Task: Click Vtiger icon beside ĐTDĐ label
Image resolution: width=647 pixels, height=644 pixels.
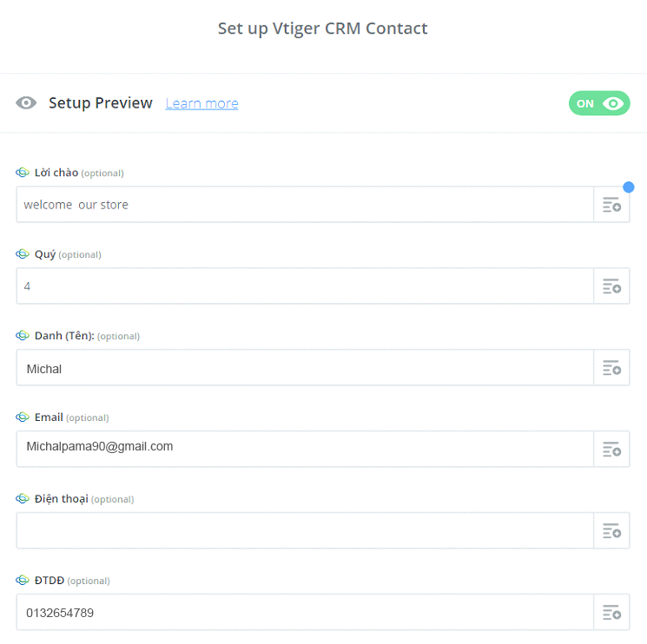Action: point(23,581)
